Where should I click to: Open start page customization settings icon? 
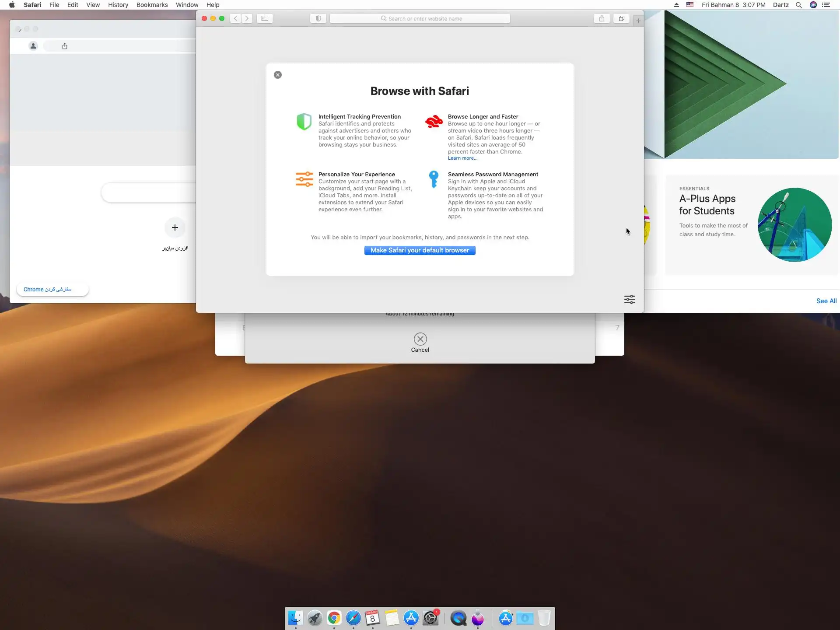coord(629,299)
